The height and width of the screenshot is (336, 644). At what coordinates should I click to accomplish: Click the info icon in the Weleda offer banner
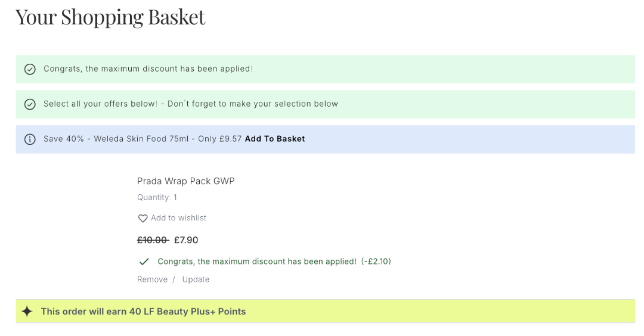30,139
